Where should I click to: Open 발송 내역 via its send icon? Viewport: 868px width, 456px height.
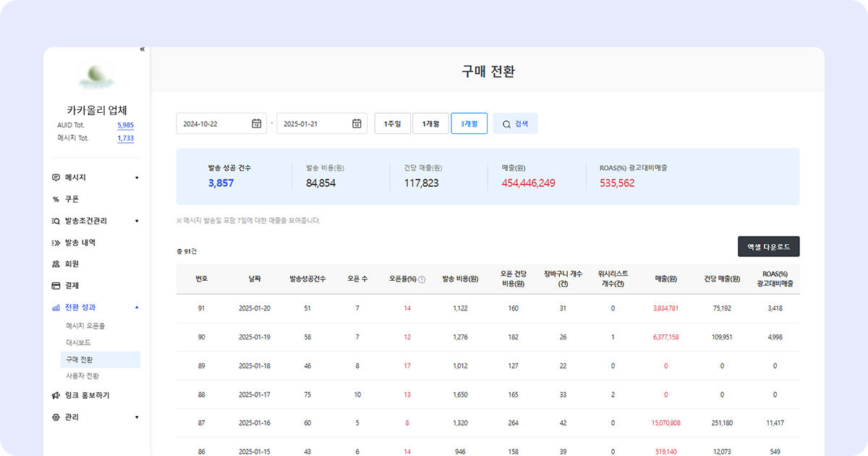pos(56,242)
